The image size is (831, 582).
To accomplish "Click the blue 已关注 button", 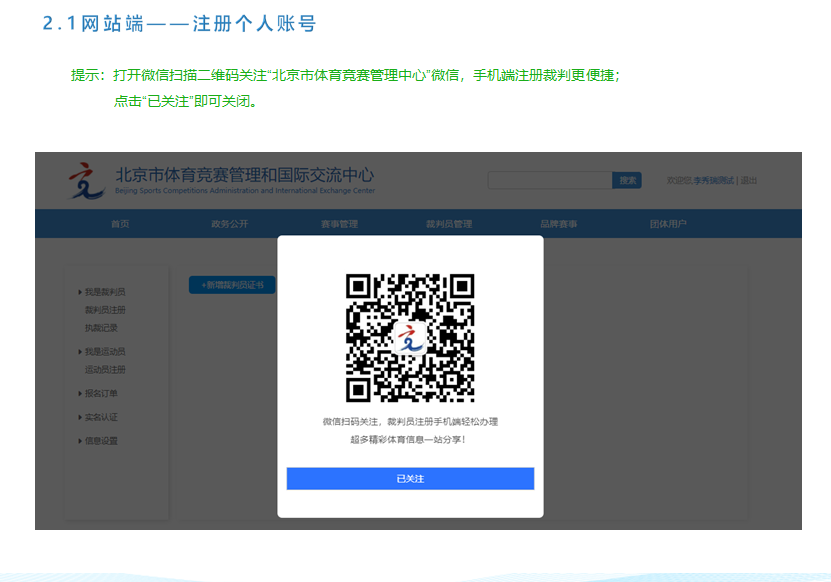I will point(410,478).
